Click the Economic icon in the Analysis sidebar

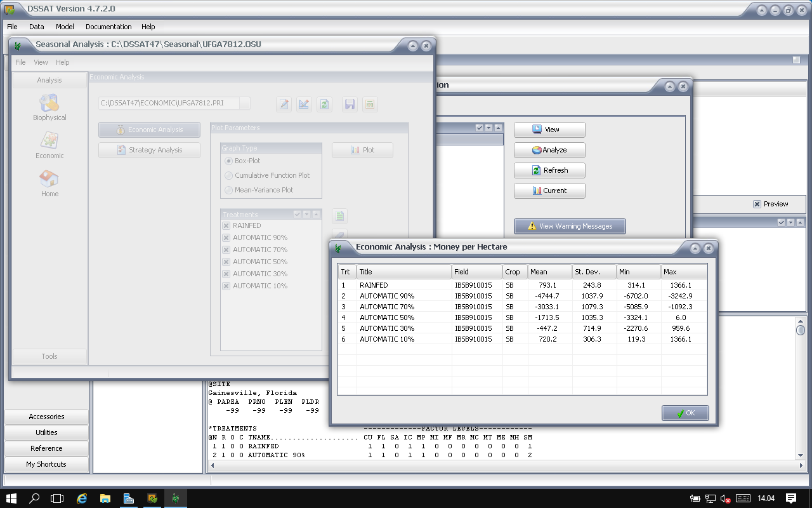point(49,145)
